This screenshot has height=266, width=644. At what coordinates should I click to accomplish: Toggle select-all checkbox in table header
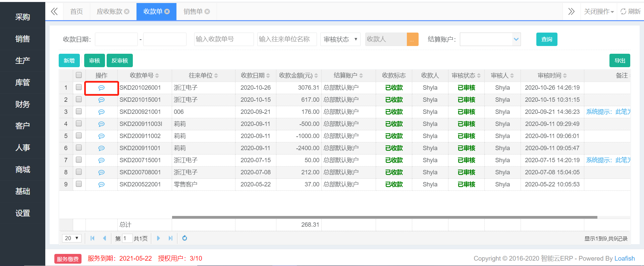[x=79, y=75]
